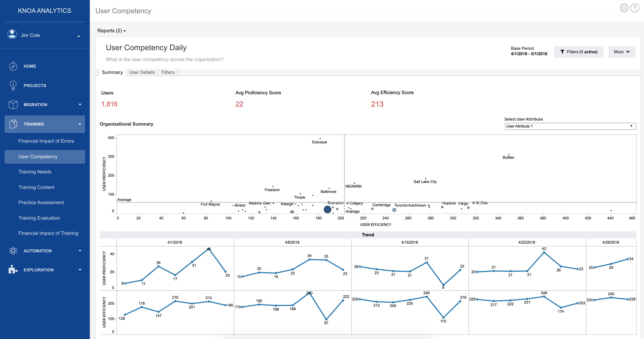Expand the Automation section arrow

(80, 251)
